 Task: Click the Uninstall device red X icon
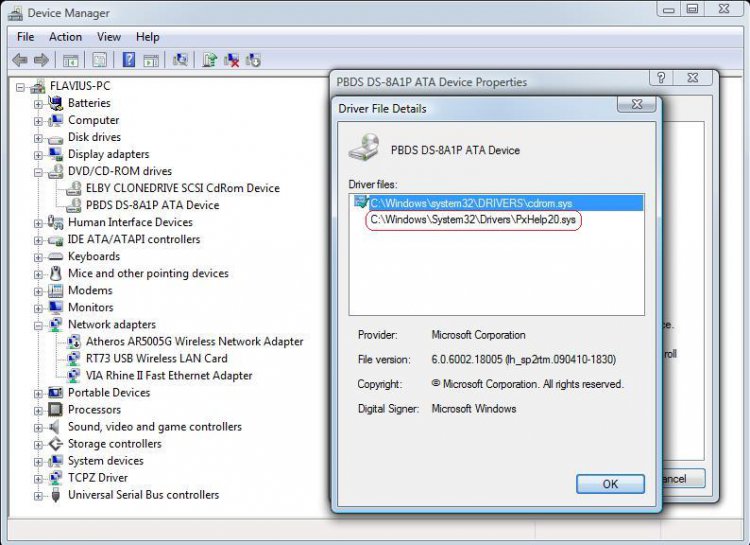pos(231,60)
